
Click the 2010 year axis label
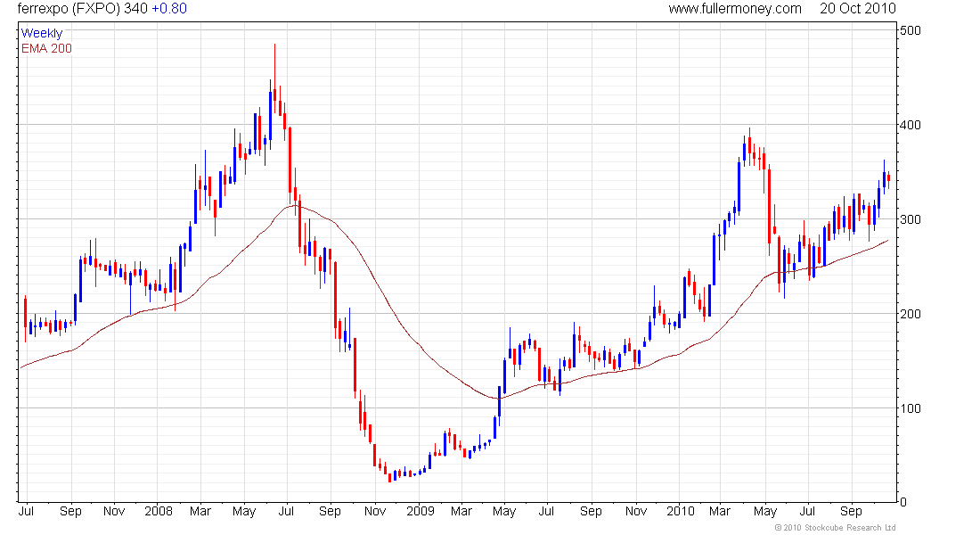680,511
